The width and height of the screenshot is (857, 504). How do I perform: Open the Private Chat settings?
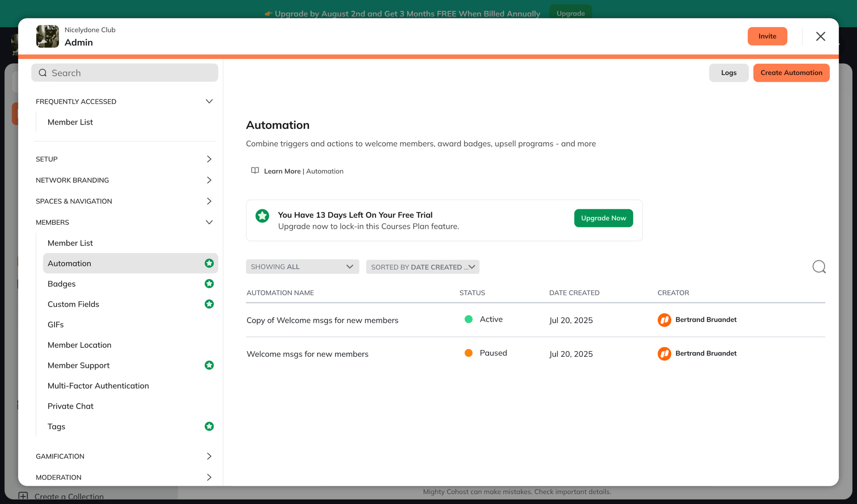pos(71,406)
